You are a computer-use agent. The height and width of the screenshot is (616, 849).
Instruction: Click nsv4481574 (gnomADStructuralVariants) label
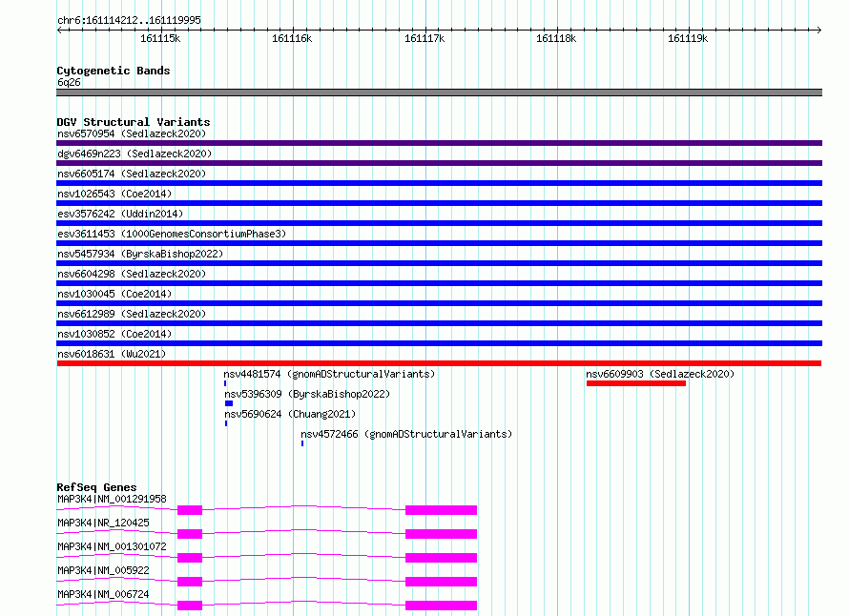329,374
